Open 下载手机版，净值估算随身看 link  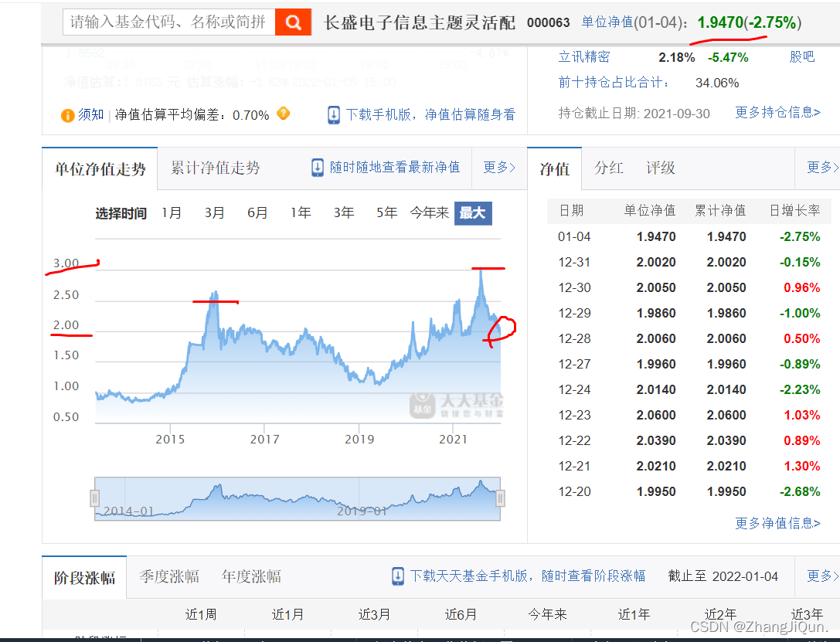[x=430, y=114]
